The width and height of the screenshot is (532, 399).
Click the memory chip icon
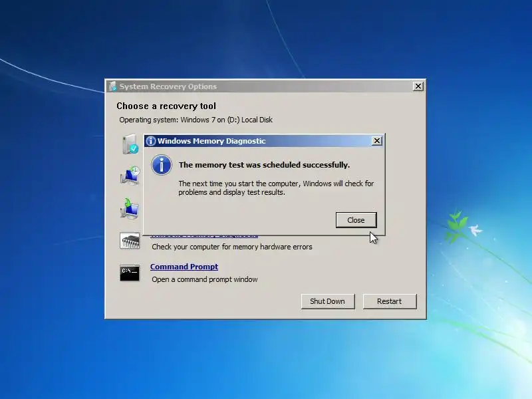click(130, 241)
